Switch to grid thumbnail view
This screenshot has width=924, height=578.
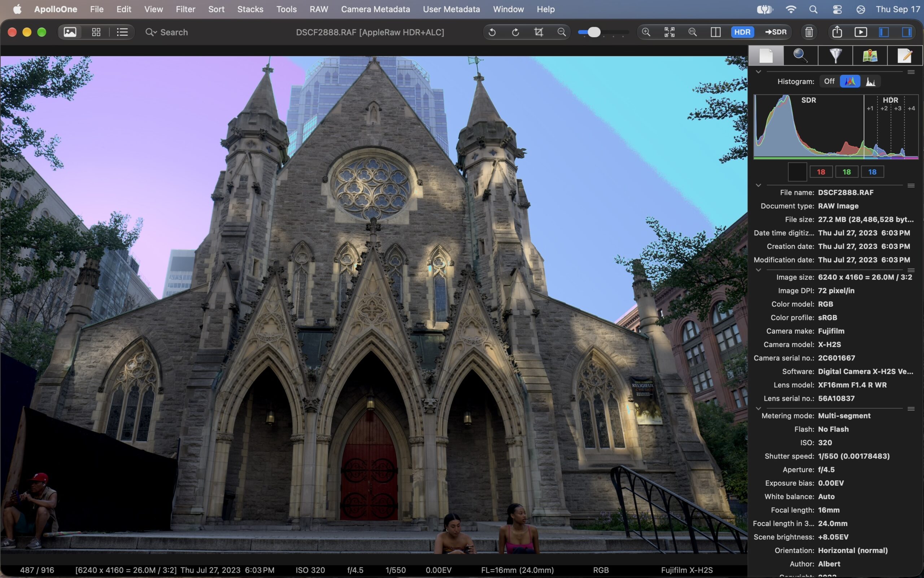coord(96,32)
